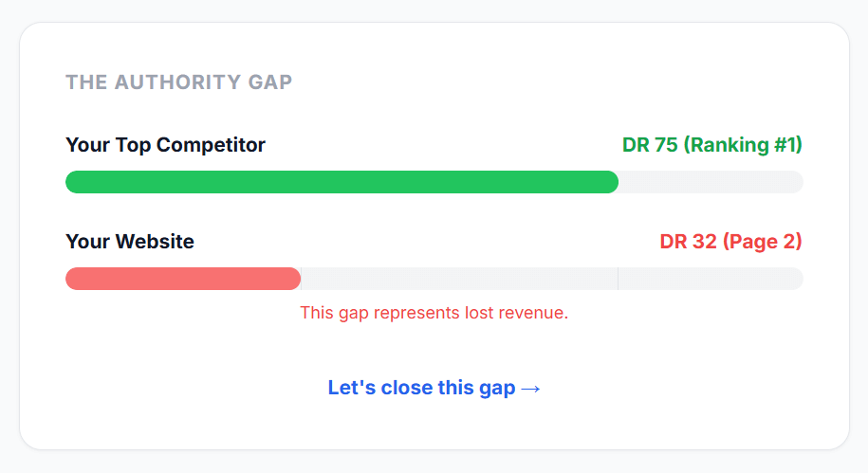The image size is (868, 473).
Task: Click the left rounded start of red bar
Action: coord(72,279)
